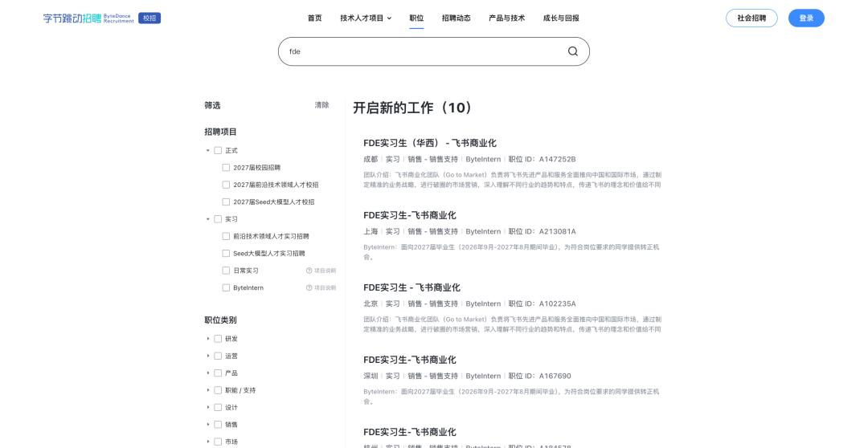Click 北京 location in third job
The image size is (868, 448).
point(371,303)
